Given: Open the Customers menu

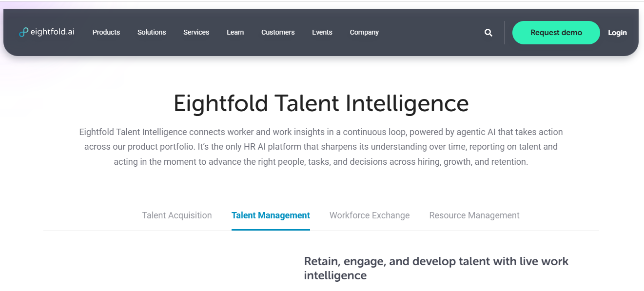Looking at the screenshot, I should pyautogui.click(x=278, y=32).
